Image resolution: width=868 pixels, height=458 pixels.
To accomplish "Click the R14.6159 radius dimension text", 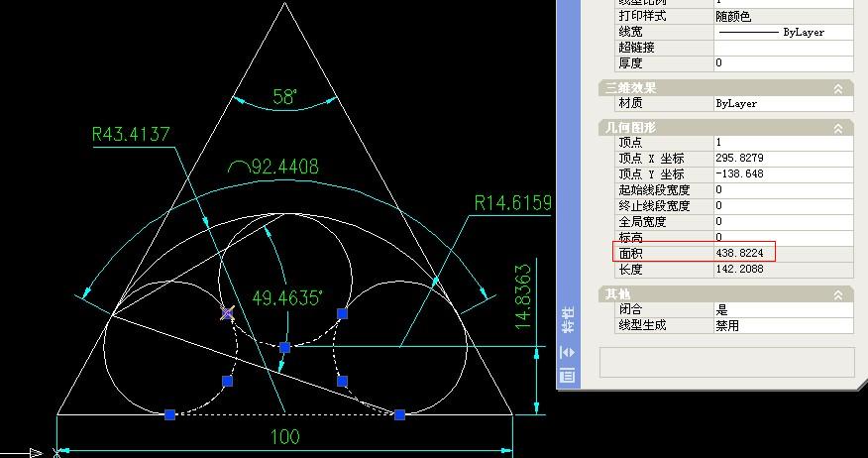I will point(512,203).
